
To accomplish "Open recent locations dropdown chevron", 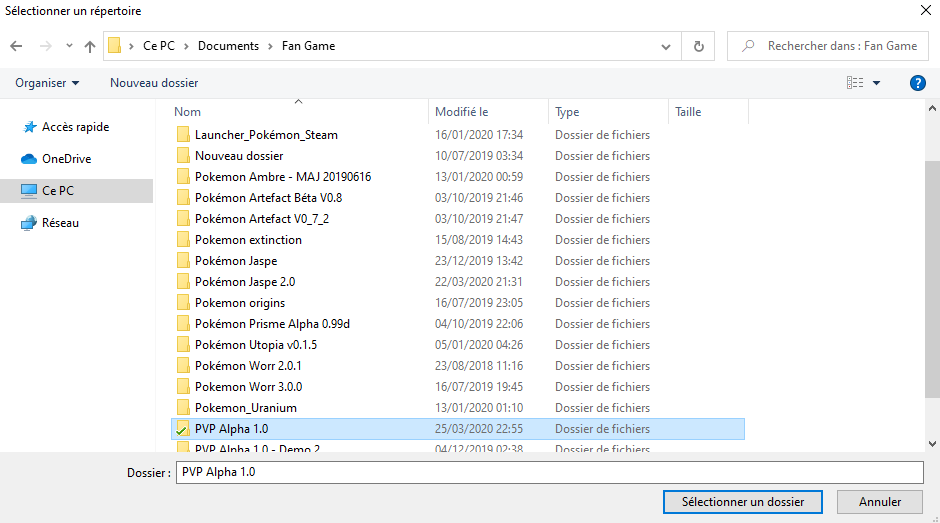I will [x=69, y=46].
